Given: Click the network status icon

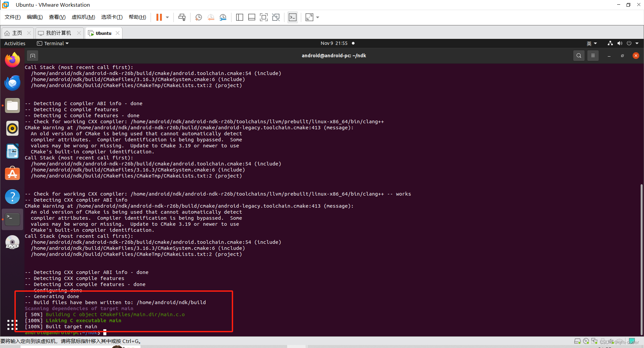Looking at the screenshot, I should (610, 43).
